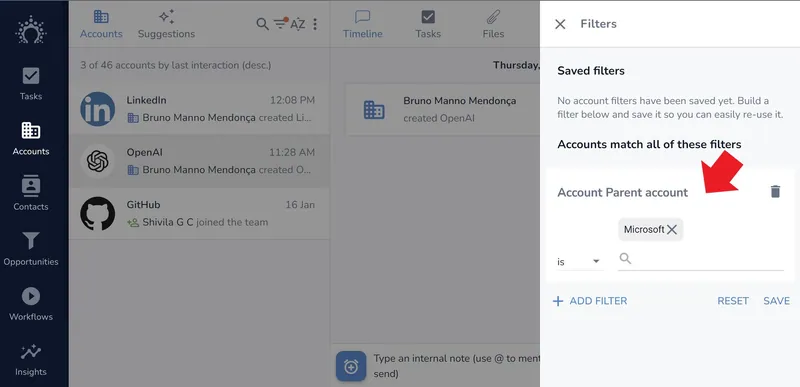
Task: Click 'Bruno Manno Mendonça' in timeline entry
Action: click(x=460, y=101)
